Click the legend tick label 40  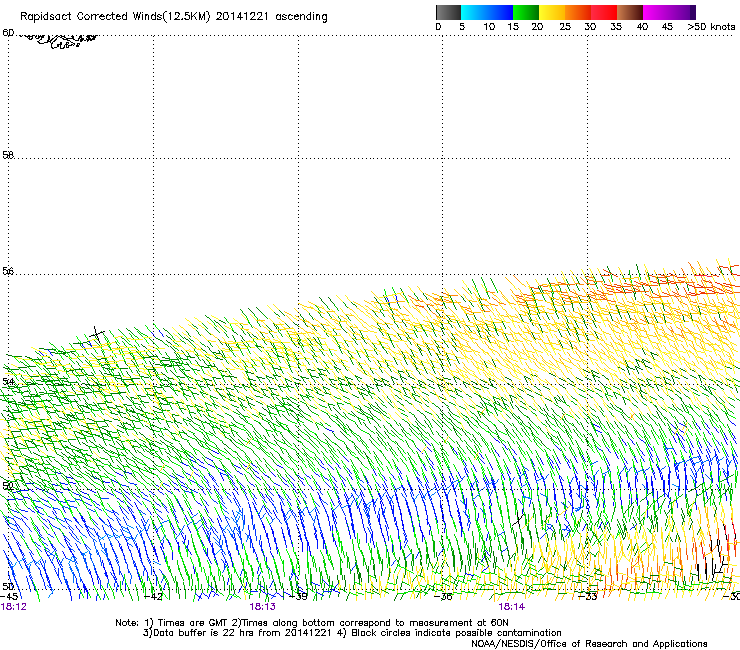pos(642,26)
